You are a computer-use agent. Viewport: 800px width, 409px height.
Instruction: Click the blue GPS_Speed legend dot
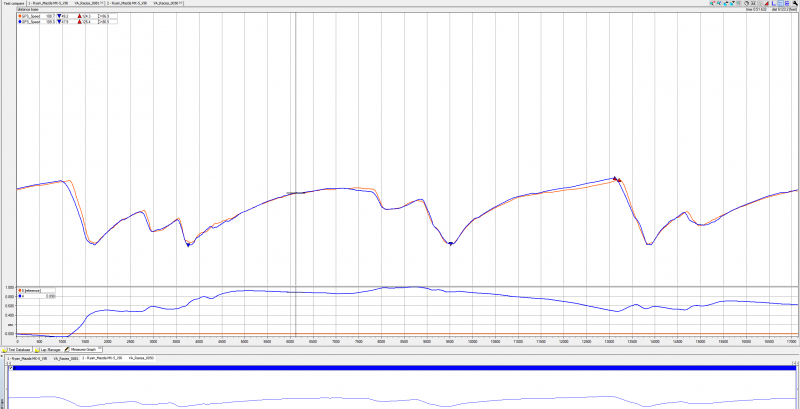(20, 21)
